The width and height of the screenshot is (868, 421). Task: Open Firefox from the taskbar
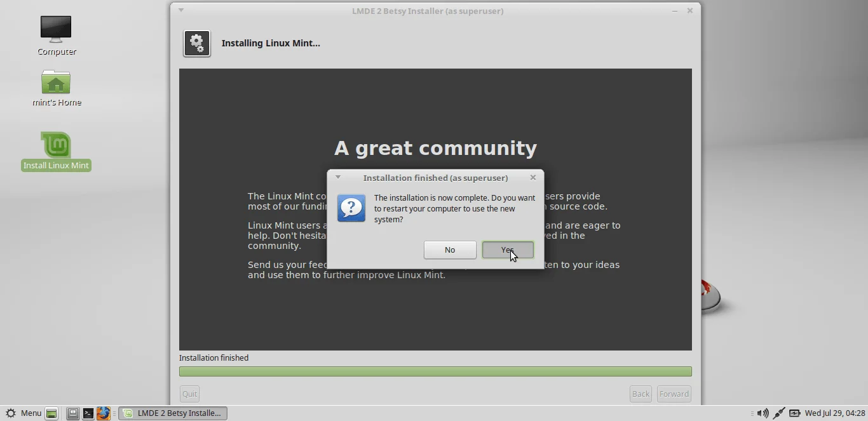(x=104, y=413)
